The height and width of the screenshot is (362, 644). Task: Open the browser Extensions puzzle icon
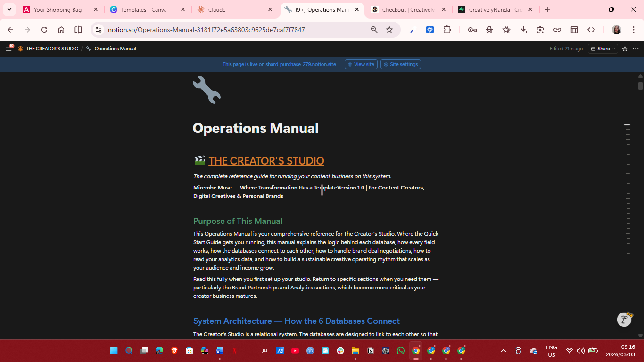(x=447, y=30)
